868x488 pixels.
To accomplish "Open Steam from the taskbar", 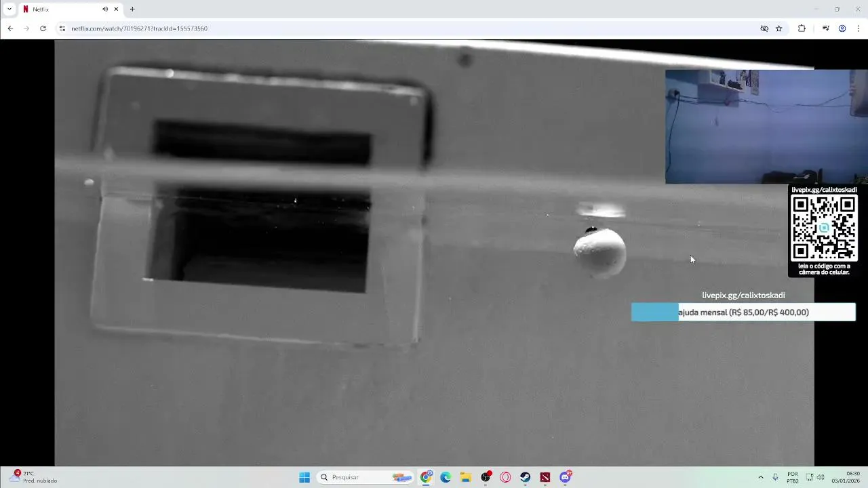I will pos(526,477).
